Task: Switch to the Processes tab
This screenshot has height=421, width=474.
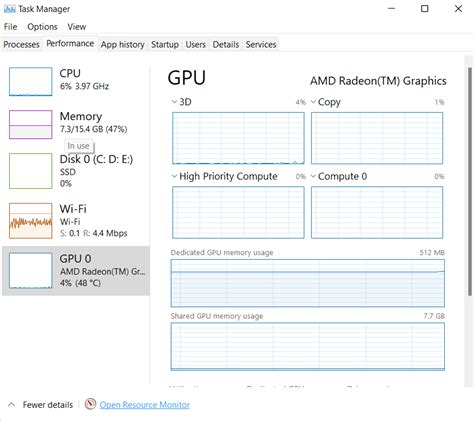Action: coord(21,44)
